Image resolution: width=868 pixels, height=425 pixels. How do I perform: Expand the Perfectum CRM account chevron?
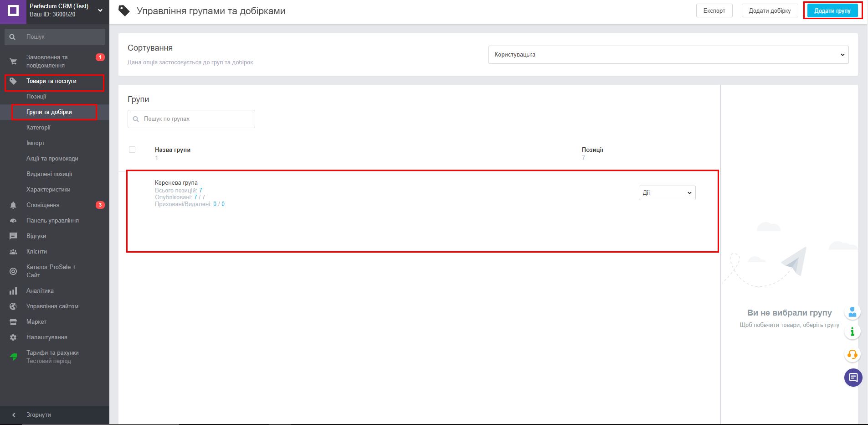pos(100,10)
